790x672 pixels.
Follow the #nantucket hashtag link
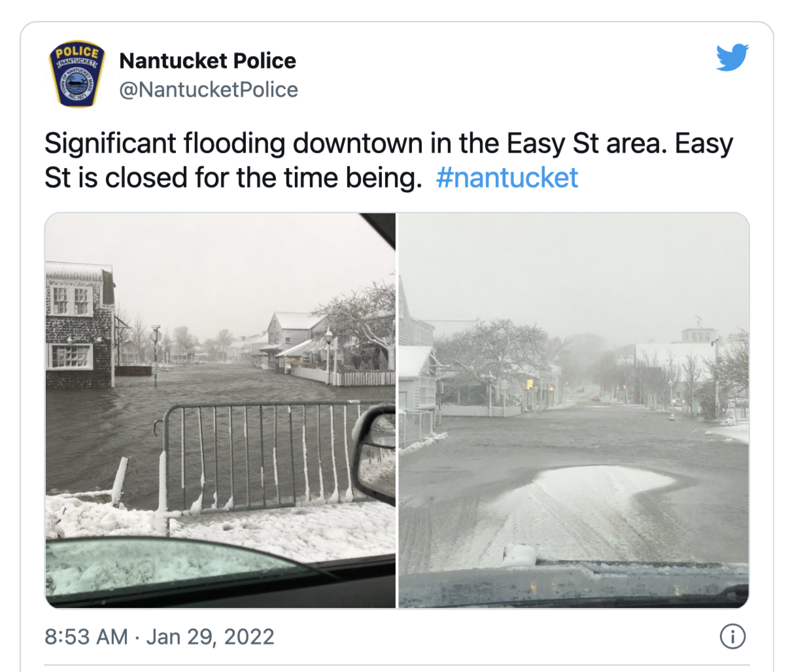click(x=507, y=178)
